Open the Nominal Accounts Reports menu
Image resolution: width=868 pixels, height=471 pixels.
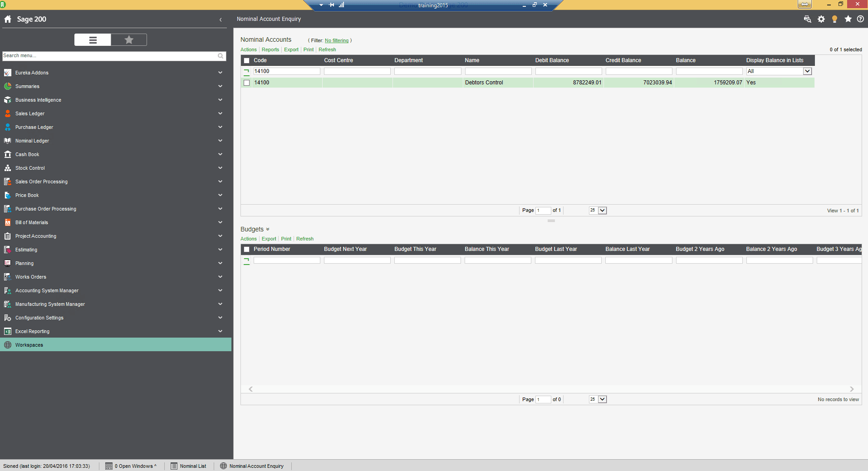[270, 50]
